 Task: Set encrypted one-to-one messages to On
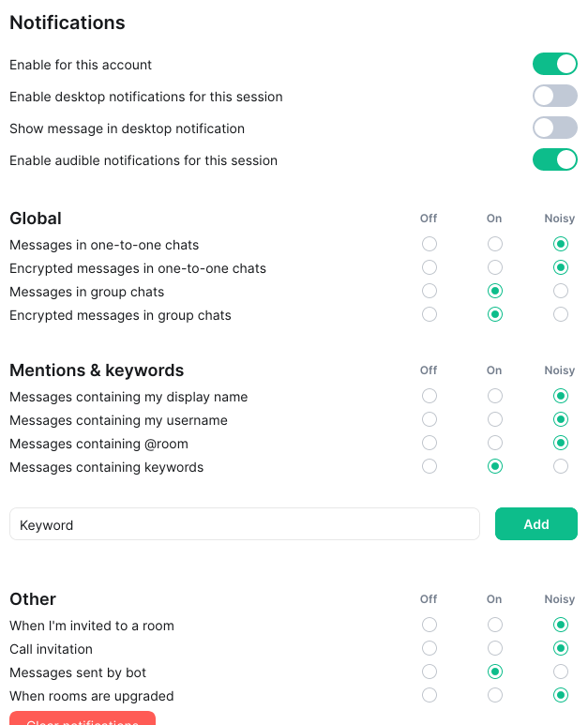tap(495, 267)
